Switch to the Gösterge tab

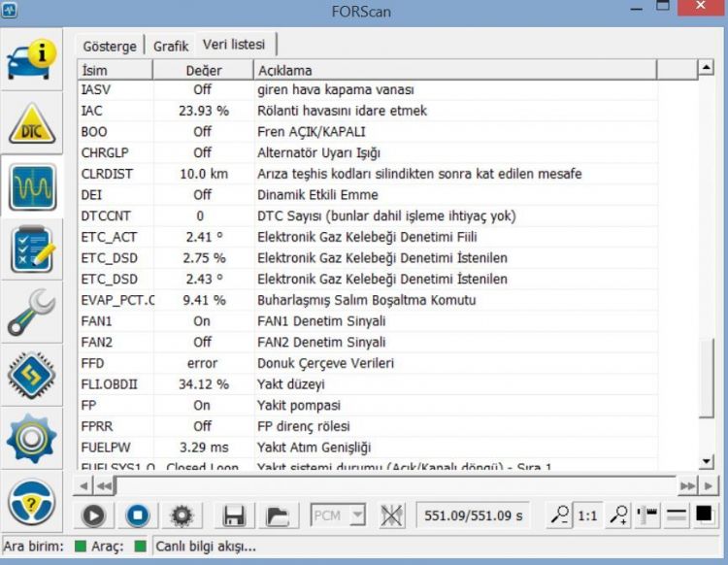pos(110,47)
